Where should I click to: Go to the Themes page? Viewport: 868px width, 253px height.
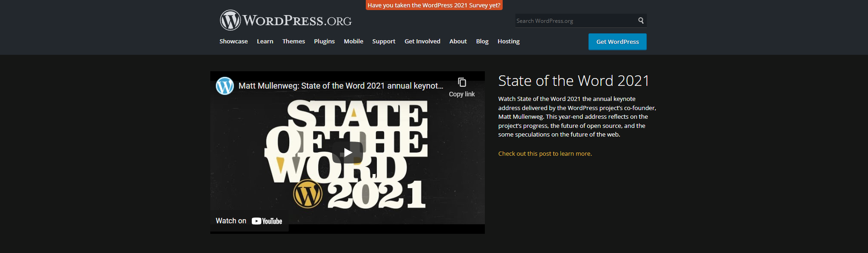[x=294, y=42]
